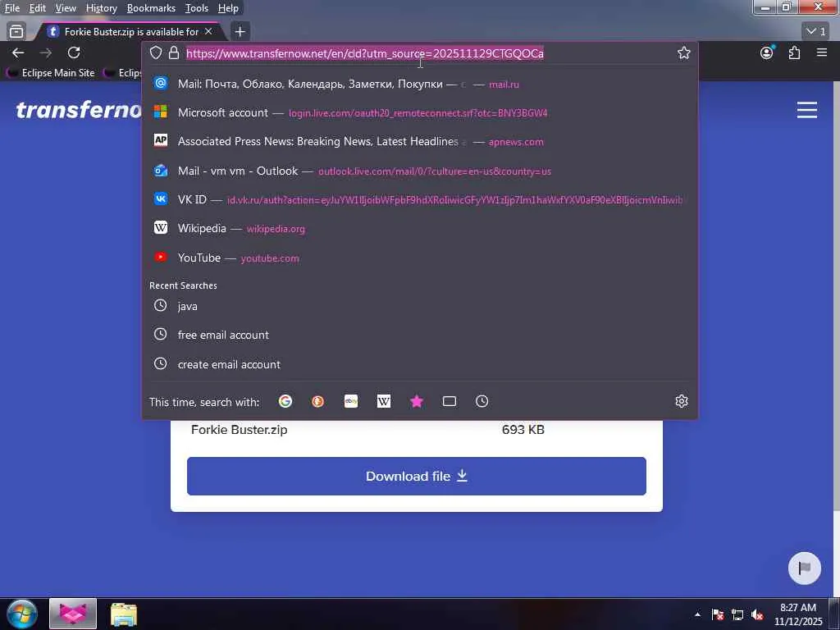
Task: Go back to the previous page
Action: coord(18,52)
